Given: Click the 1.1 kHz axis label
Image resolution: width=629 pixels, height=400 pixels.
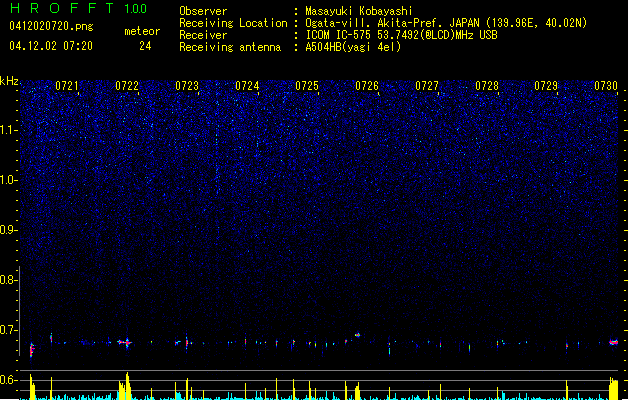Looking at the screenshot, I should pyautogui.click(x=8, y=130).
